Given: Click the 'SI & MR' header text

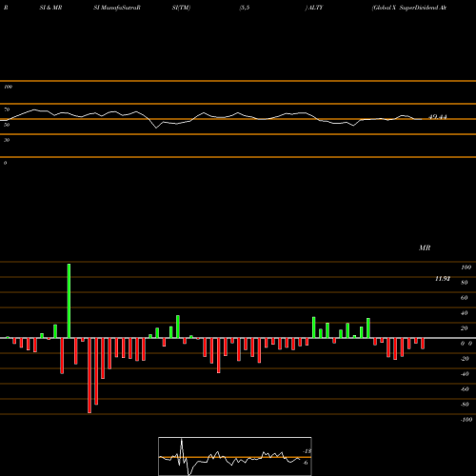Looking at the screenshot, I should pyautogui.click(x=50, y=8).
